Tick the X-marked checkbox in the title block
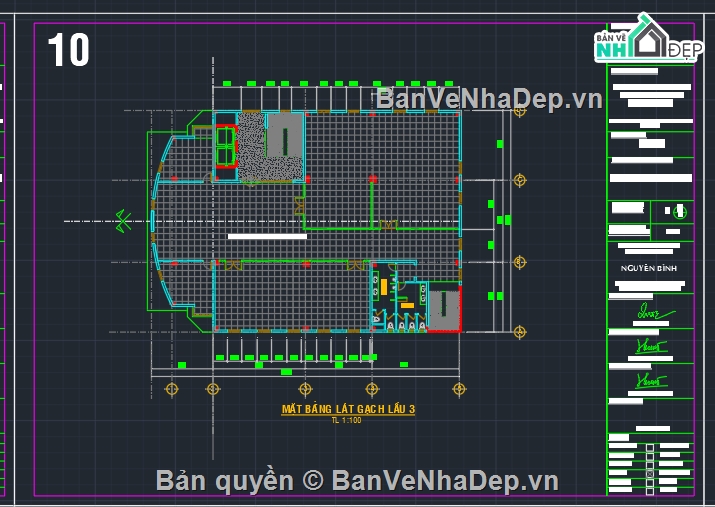This screenshot has height=507, width=715. click(x=650, y=473)
